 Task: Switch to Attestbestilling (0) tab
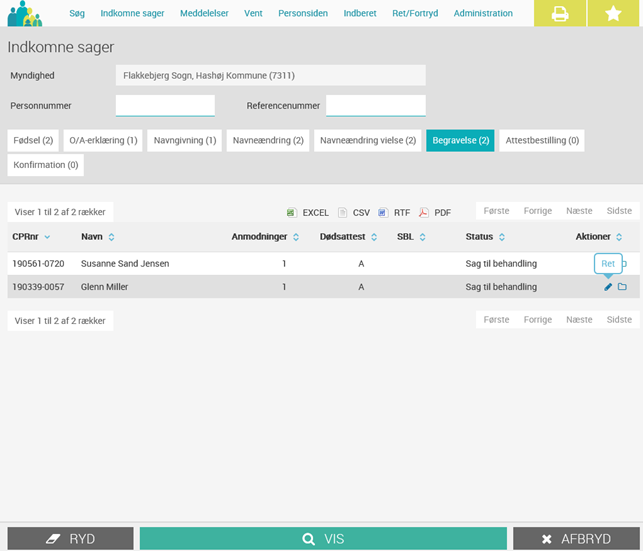(542, 141)
